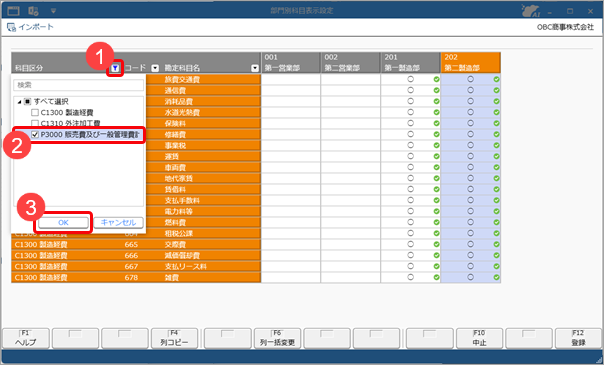
Task: Confirm the filter with OK button
Action: tap(63, 223)
